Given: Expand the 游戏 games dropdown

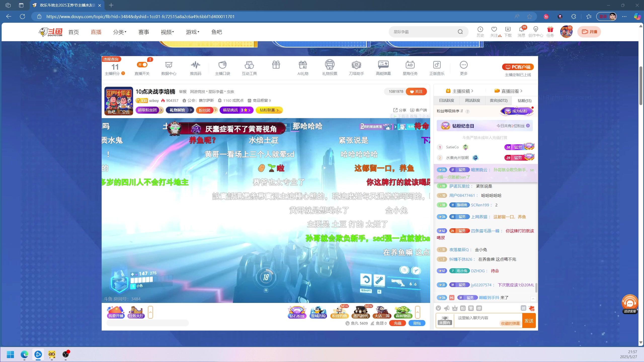Looking at the screenshot, I should click(193, 32).
